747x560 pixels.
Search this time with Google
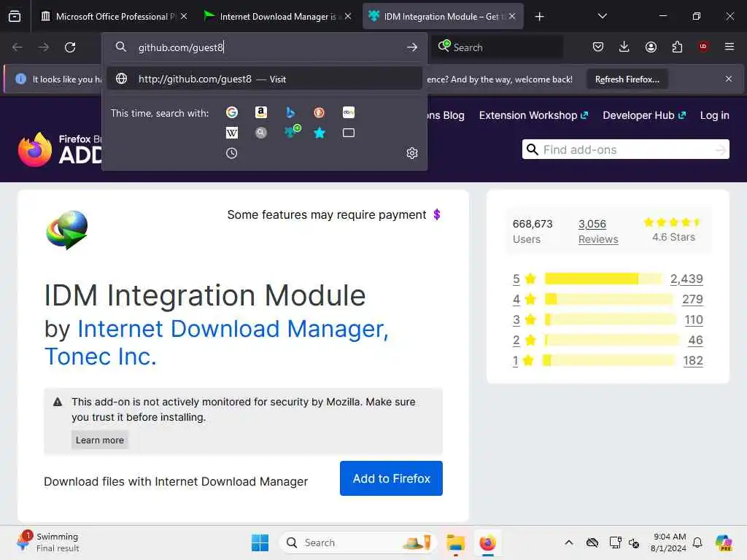point(231,112)
